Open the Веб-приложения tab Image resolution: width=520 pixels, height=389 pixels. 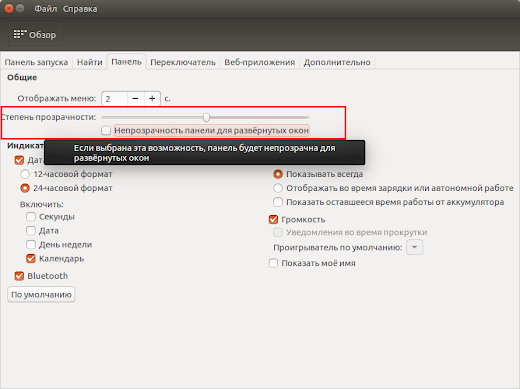[x=260, y=62]
